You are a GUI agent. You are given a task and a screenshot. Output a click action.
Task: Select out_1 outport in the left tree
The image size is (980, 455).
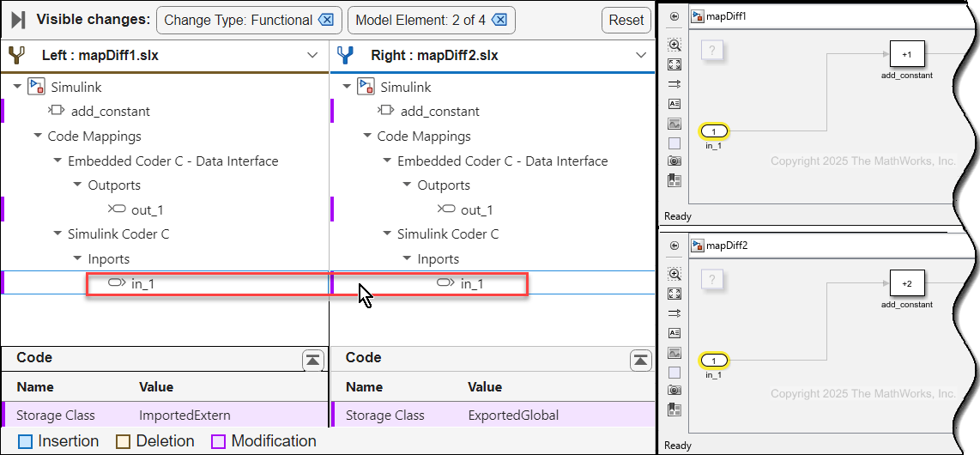146,210
